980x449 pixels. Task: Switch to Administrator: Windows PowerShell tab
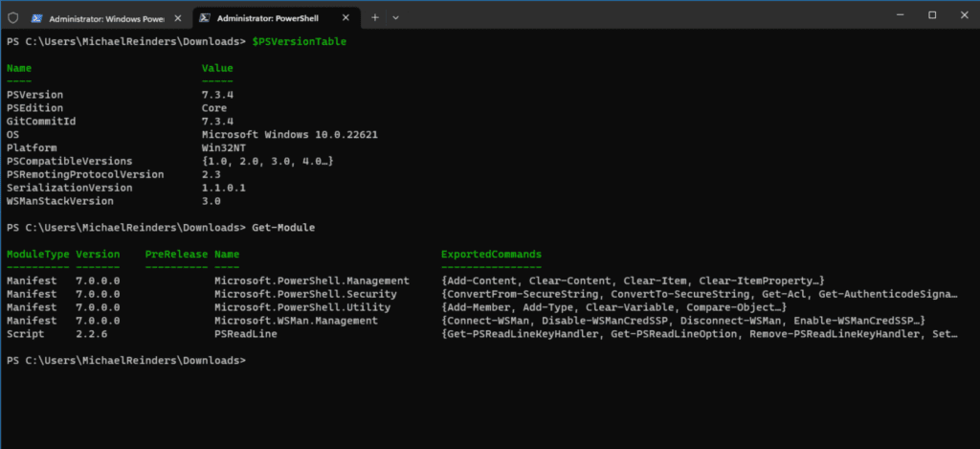(108, 18)
